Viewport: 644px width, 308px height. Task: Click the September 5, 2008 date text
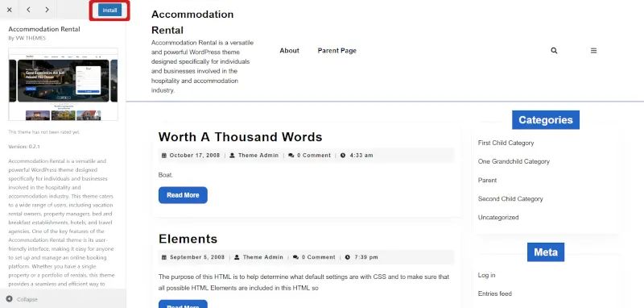click(x=197, y=257)
